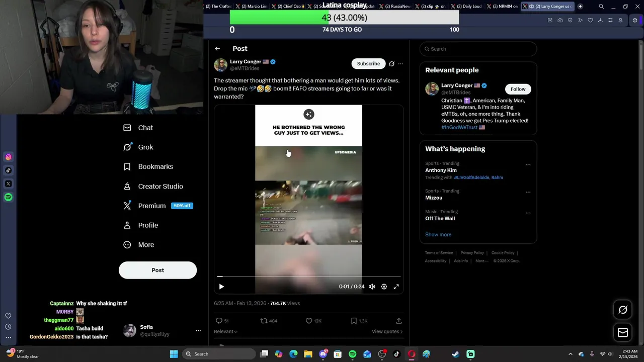Click the browser tab search magnifier
This screenshot has height=362, width=644.
601,7
